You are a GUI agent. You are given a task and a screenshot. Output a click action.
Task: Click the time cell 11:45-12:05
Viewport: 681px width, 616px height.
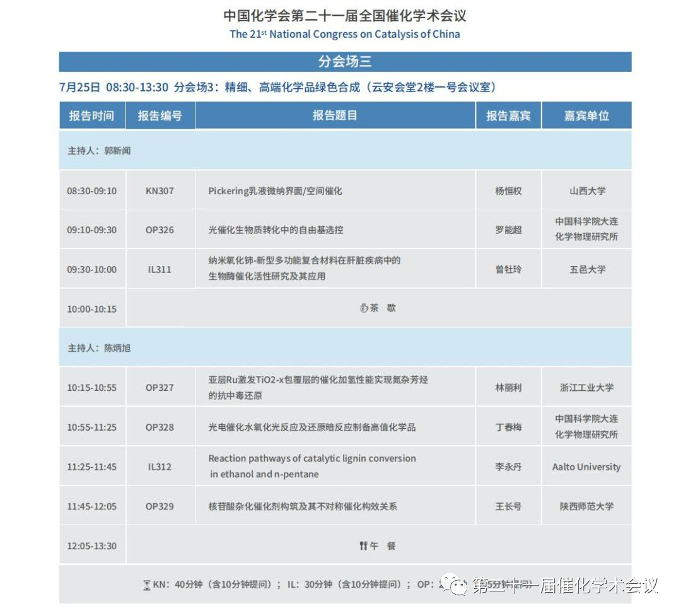[91, 506]
